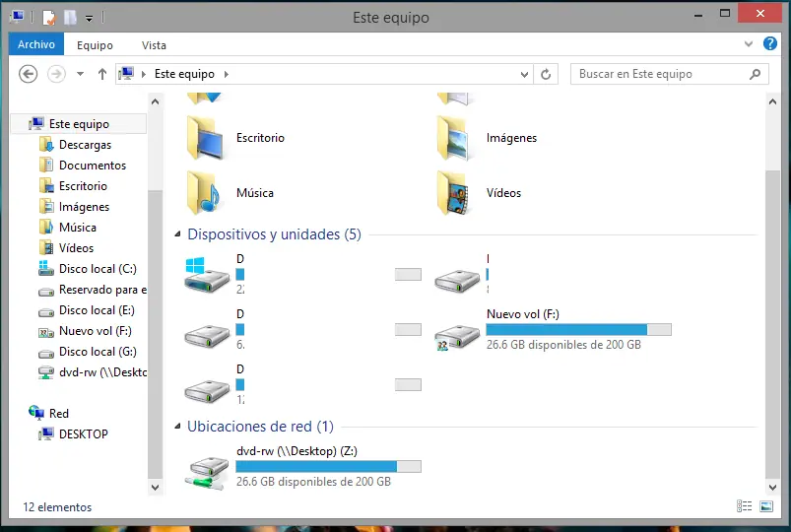
Task: Open the Archivo menu
Action: click(x=36, y=44)
